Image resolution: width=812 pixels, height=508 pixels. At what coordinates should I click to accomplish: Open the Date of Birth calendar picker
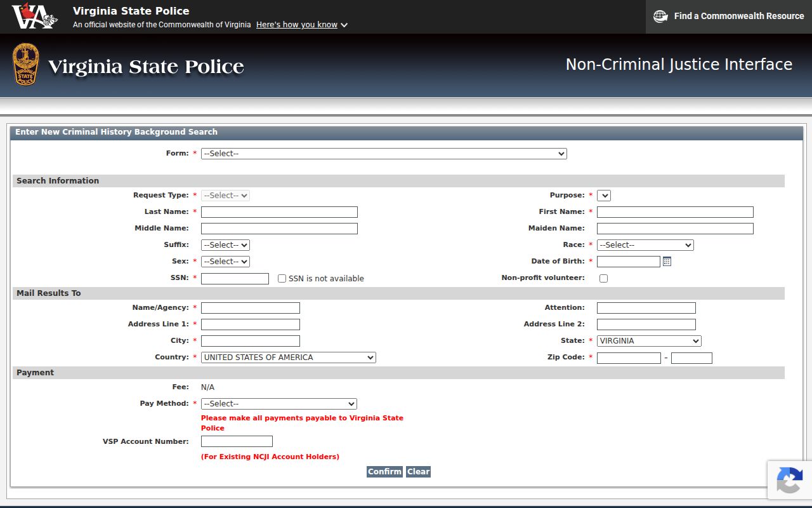click(x=667, y=262)
